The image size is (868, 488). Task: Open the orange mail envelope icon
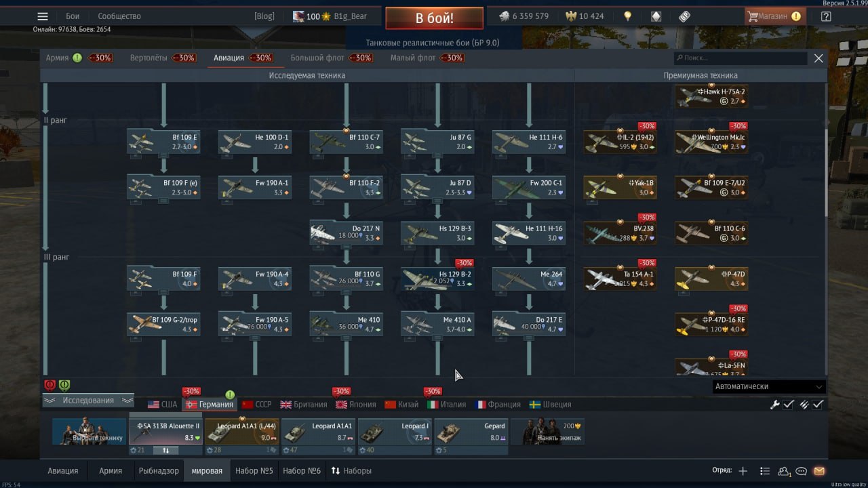click(819, 471)
